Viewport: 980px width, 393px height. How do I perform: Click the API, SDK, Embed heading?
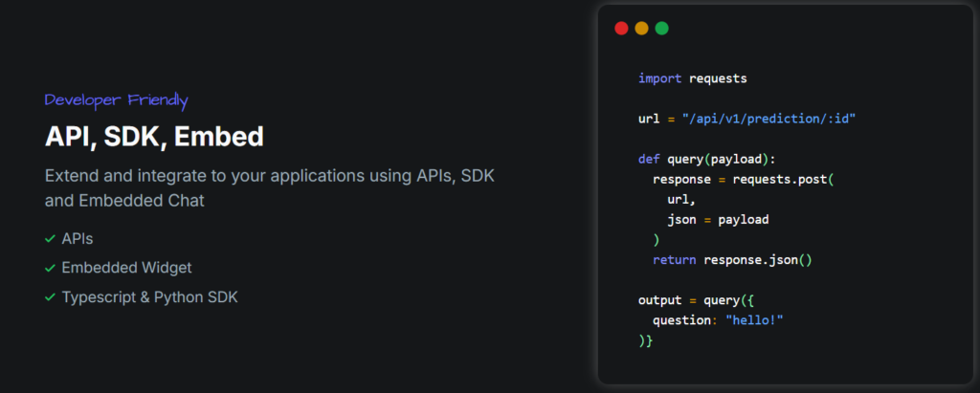tap(154, 137)
